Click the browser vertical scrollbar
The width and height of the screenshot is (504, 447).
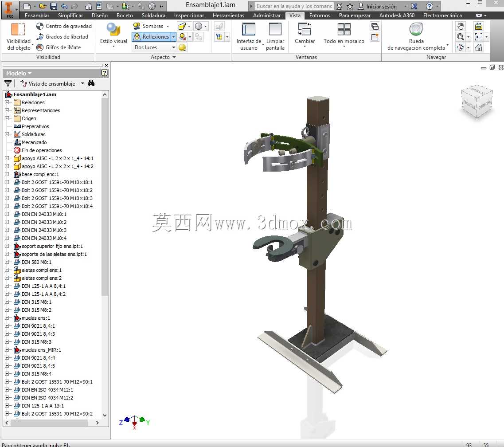click(x=105, y=197)
